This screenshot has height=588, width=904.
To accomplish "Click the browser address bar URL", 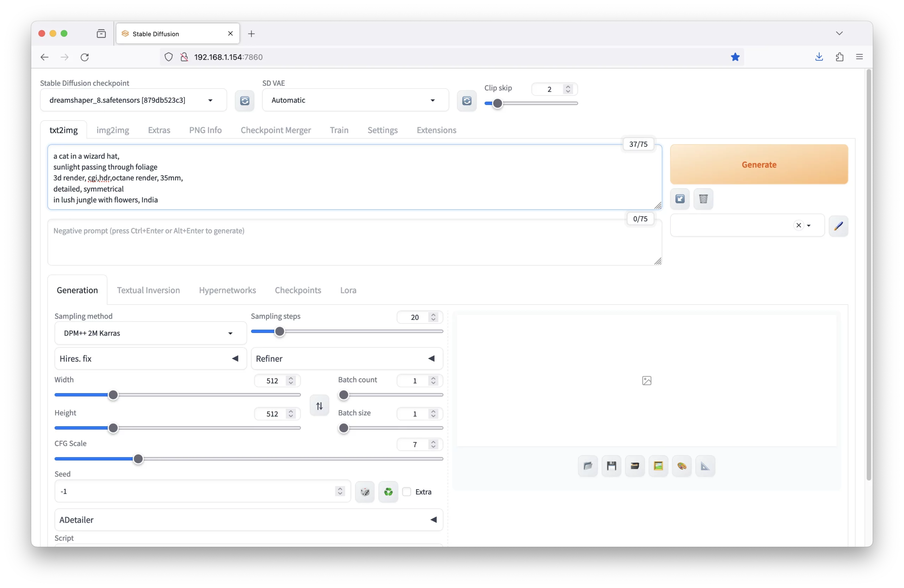I will 228,57.
